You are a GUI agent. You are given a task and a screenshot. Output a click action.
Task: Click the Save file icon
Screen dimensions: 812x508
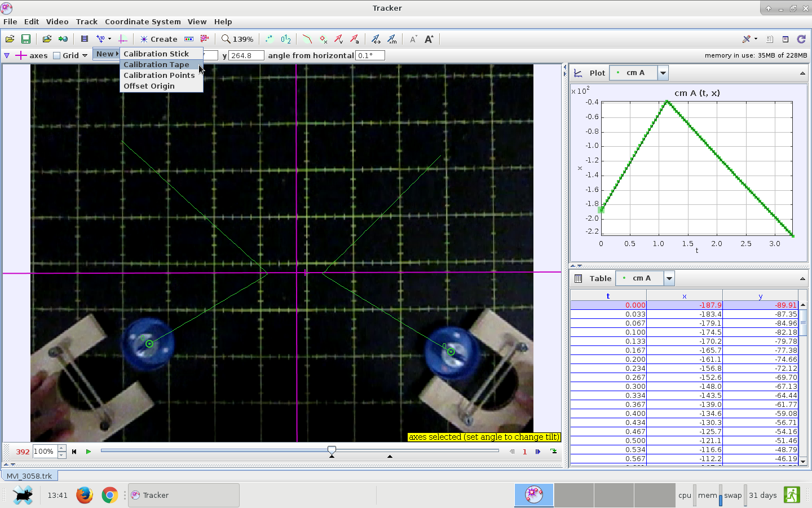tap(25, 39)
